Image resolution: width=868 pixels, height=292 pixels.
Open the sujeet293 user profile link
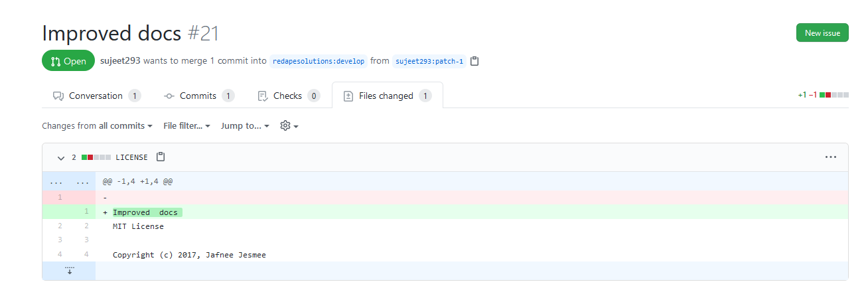pos(120,60)
